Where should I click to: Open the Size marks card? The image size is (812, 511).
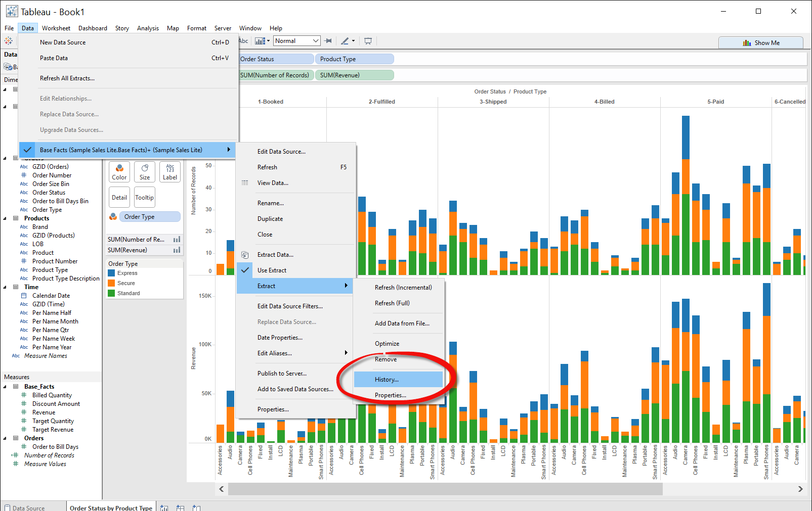point(145,172)
